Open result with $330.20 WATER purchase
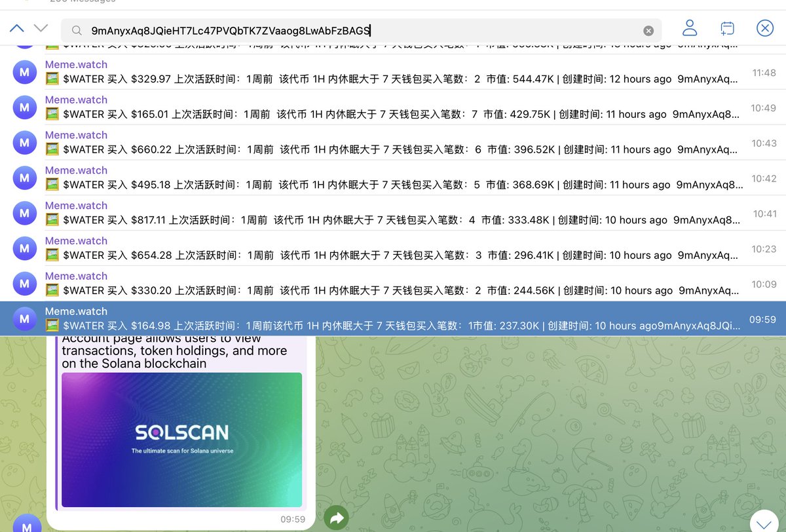The width and height of the screenshot is (786, 532). point(393,284)
